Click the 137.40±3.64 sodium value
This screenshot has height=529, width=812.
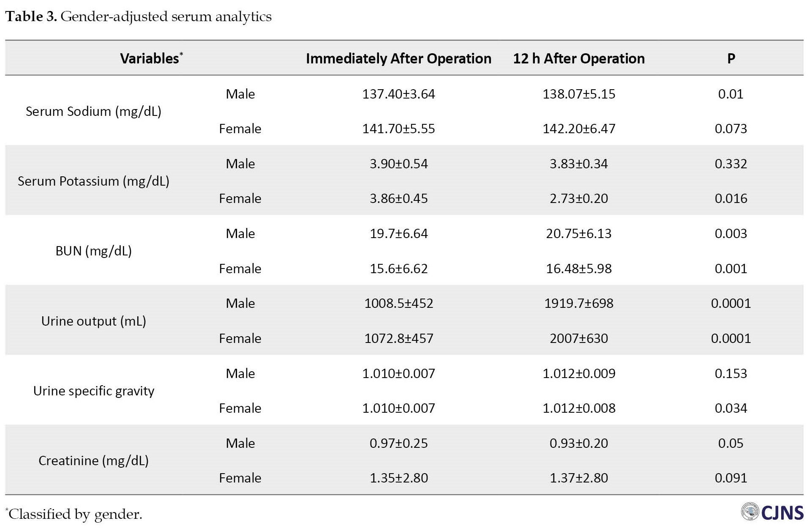tap(398, 94)
